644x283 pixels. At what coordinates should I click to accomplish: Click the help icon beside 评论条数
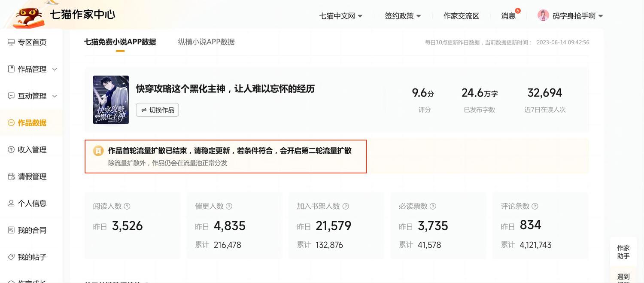535,206
